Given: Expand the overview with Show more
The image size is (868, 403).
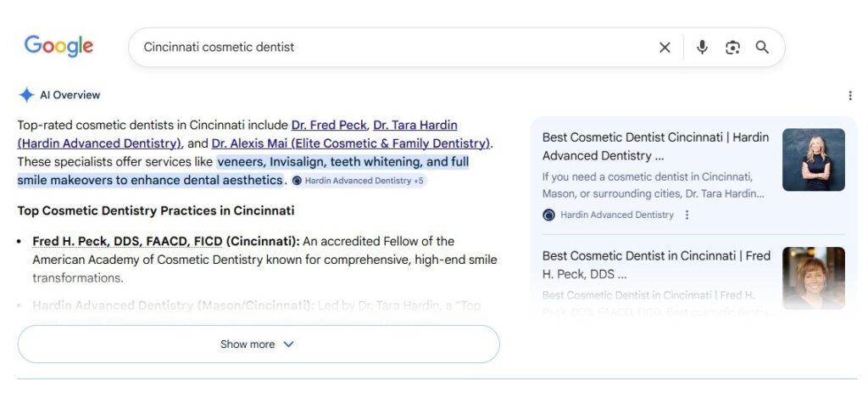Looking at the screenshot, I should tap(259, 344).
